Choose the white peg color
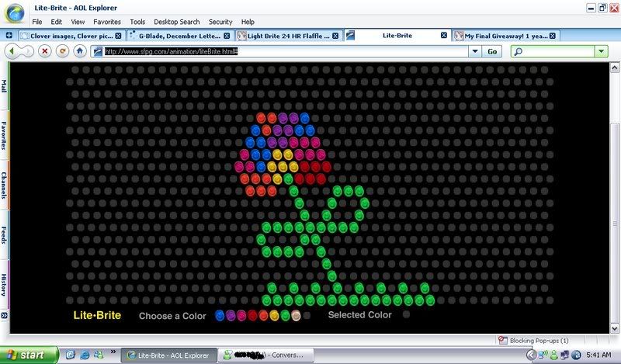This screenshot has height=364, width=621. click(x=296, y=315)
